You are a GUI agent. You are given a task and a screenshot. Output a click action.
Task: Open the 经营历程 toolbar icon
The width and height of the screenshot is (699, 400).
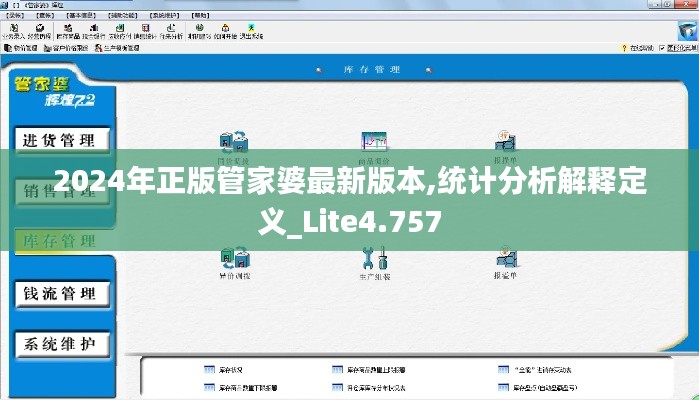coord(39,32)
